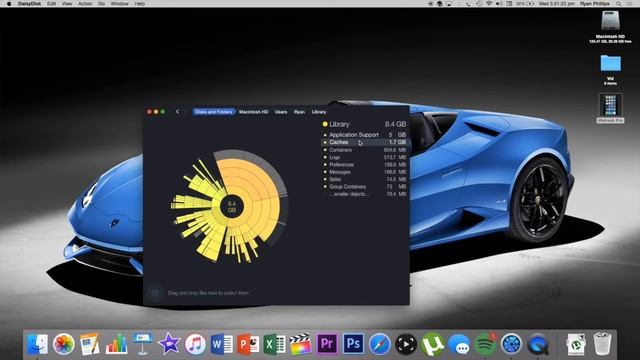Open the Apple menu
Image resolution: width=640 pixels, height=360 pixels.
(9, 4)
